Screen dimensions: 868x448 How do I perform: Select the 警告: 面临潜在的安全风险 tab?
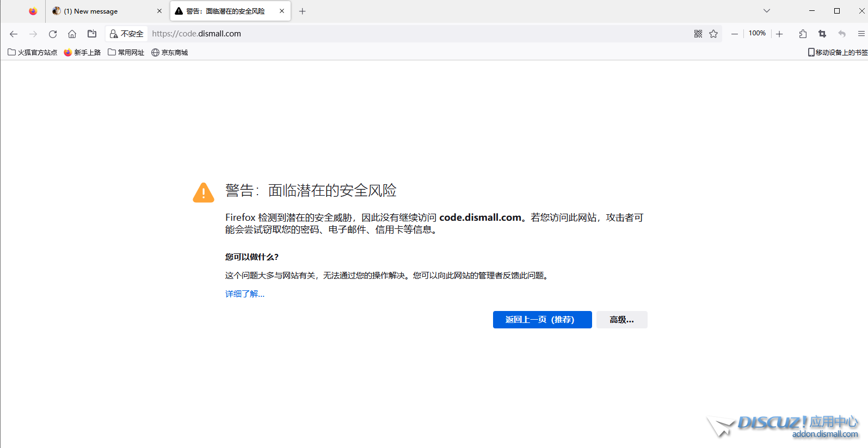[x=230, y=11]
